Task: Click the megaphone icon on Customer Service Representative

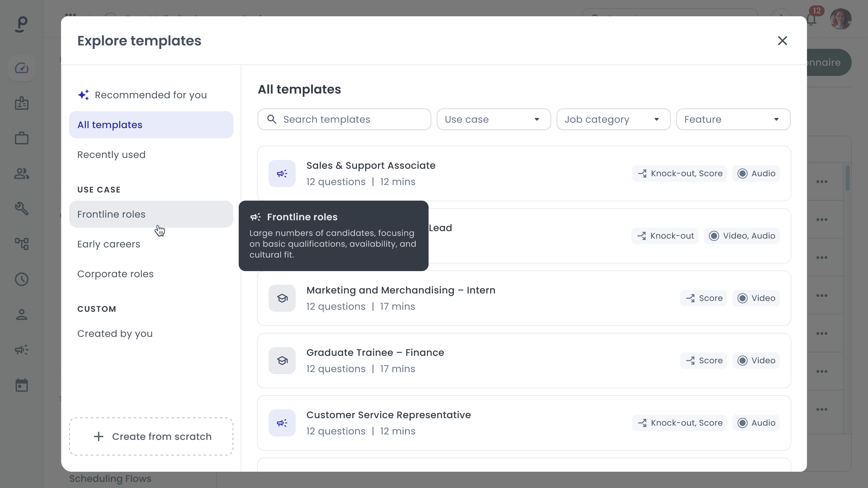Action: point(282,423)
